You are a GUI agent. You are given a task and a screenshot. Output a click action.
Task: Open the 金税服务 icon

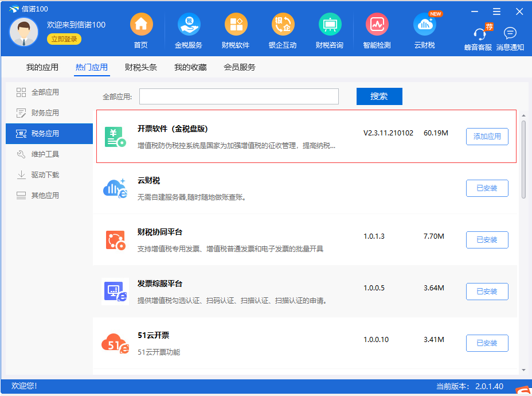pyautogui.click(x=189, y=25)
